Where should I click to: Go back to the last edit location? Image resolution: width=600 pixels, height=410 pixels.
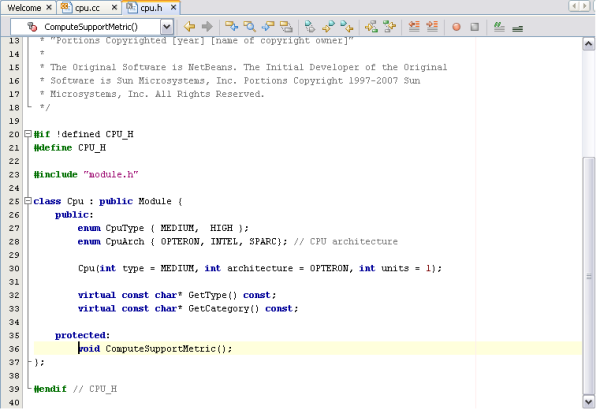pos(189,26)
